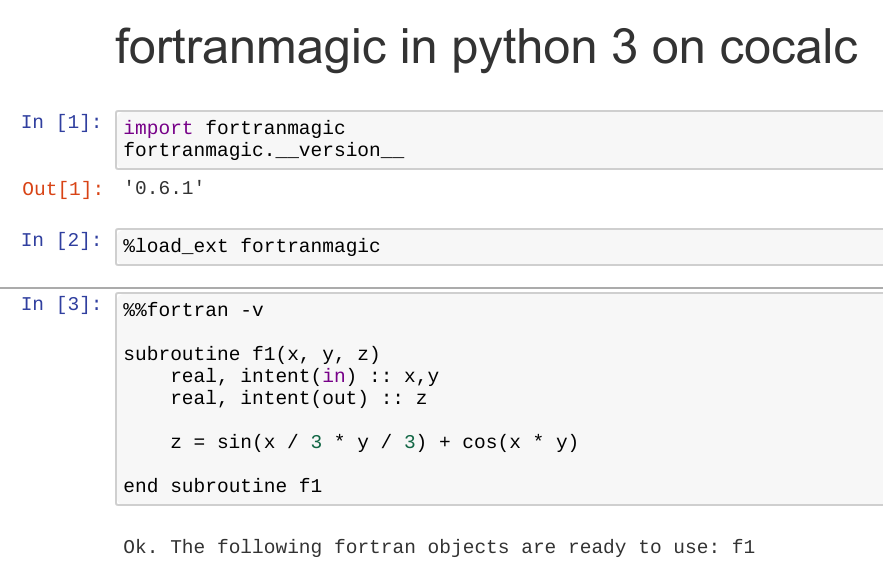Click the 'cos(x * y)' term
883x566 pixels.
520,442
